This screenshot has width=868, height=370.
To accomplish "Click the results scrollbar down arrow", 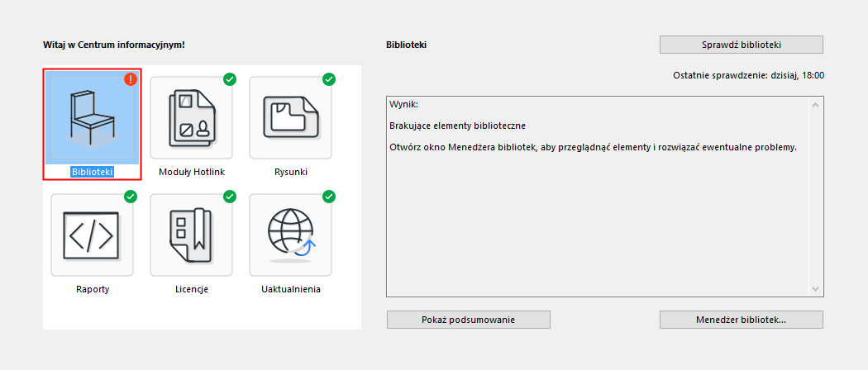I will point(817,288).
